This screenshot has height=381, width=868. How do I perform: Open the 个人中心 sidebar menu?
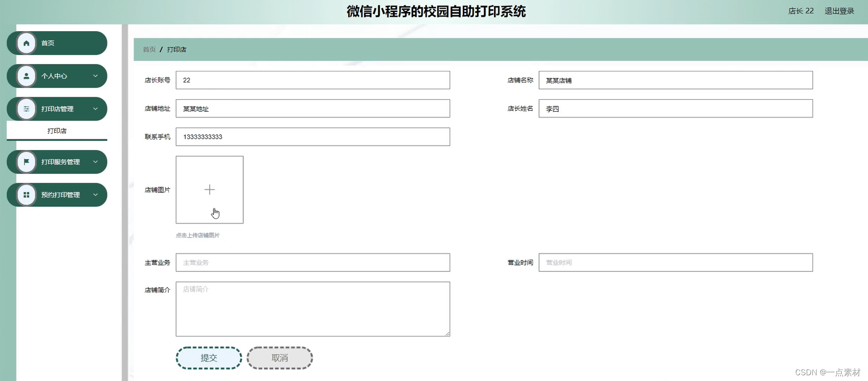(x=57, y=76)
